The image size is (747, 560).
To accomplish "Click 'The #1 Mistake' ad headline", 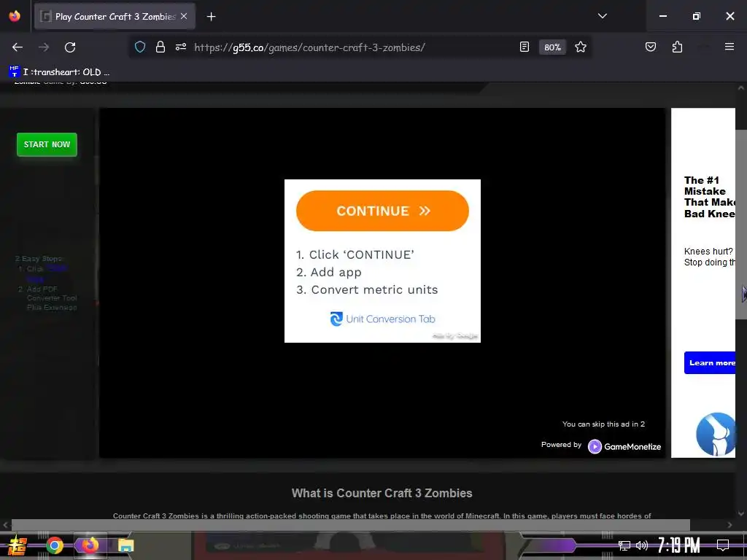I will [709, 197].
